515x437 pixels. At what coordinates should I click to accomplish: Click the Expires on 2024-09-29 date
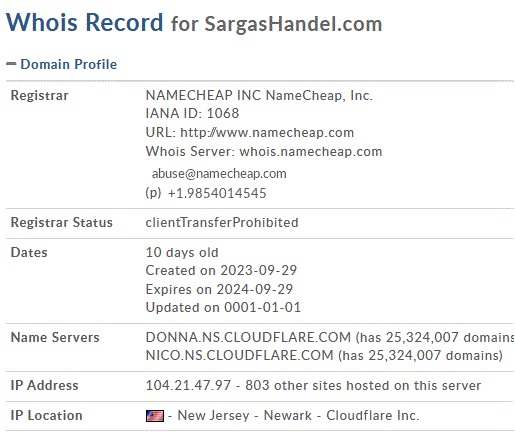point(219,289)
